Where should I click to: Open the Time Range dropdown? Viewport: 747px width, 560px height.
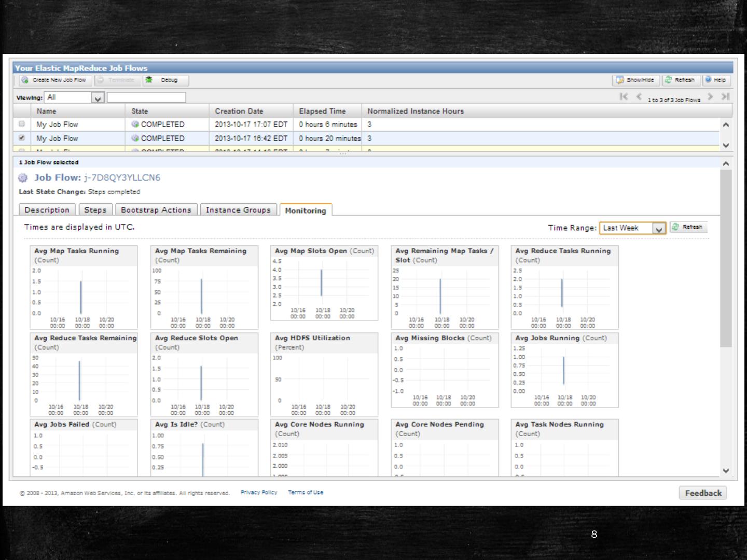[x=658, y=229]
